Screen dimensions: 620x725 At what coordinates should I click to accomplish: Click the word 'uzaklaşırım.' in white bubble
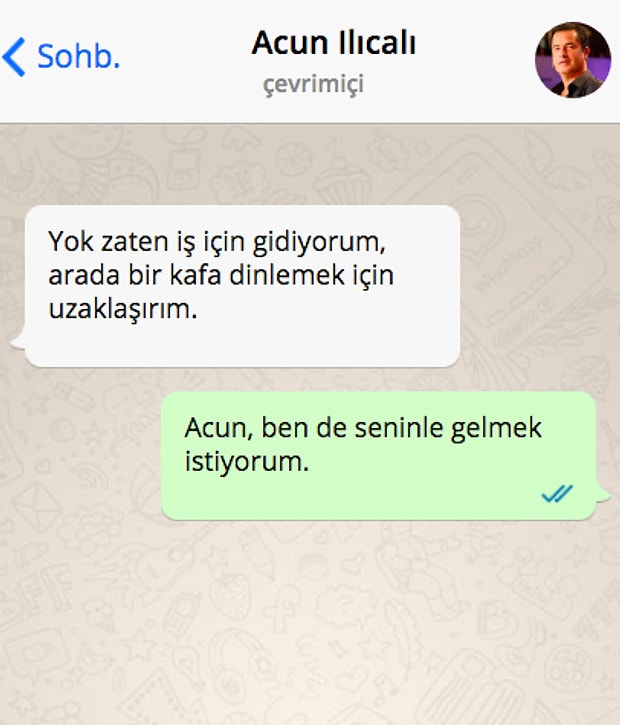123,309
